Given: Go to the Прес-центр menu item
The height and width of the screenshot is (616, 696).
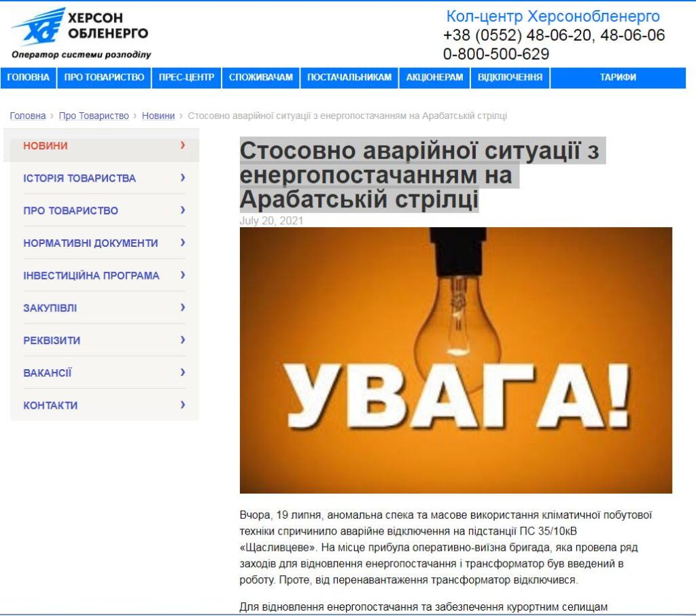Looking at the screenshot, I should (186, 78).
